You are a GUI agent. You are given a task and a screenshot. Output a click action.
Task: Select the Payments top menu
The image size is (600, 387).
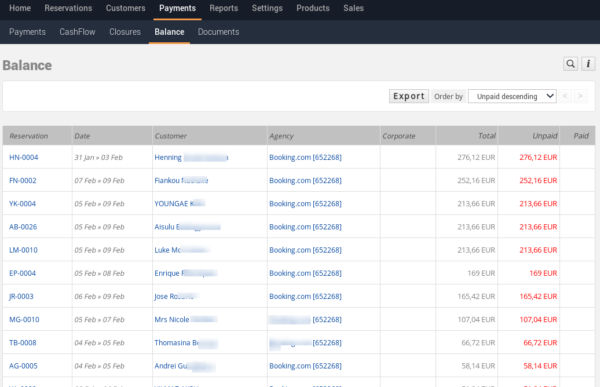(178, 8)
